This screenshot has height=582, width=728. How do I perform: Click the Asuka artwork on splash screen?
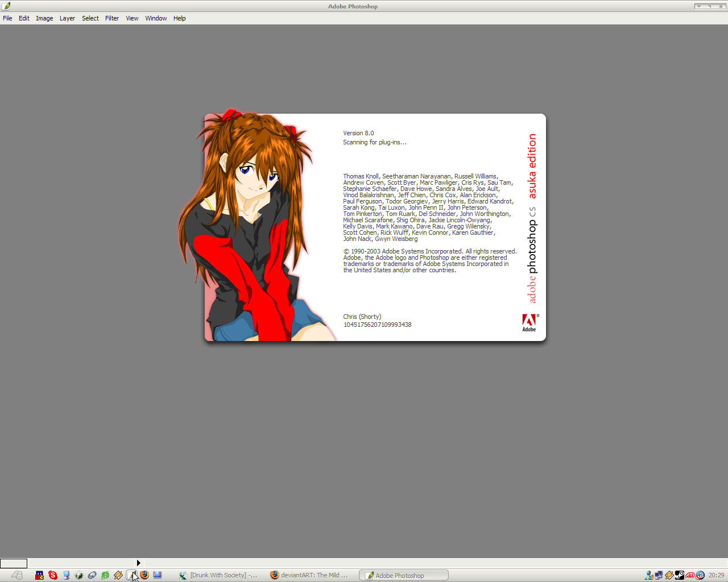256,226
